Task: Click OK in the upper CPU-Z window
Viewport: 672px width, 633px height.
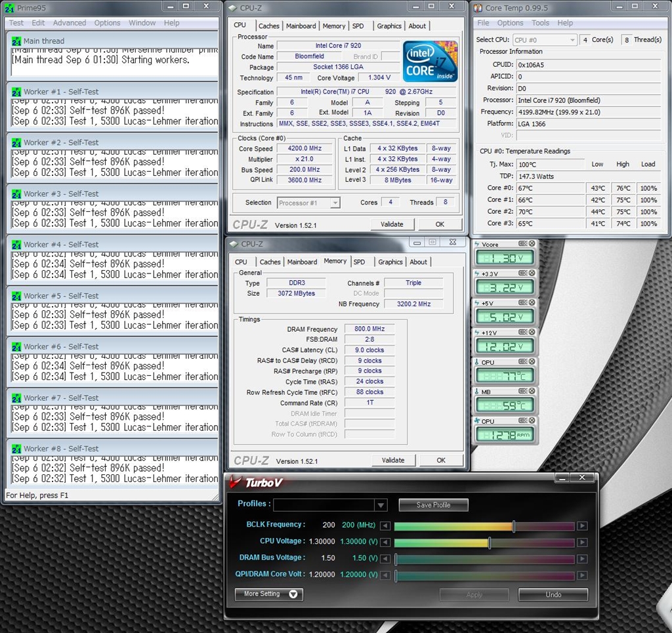Action: click(440, 224)
